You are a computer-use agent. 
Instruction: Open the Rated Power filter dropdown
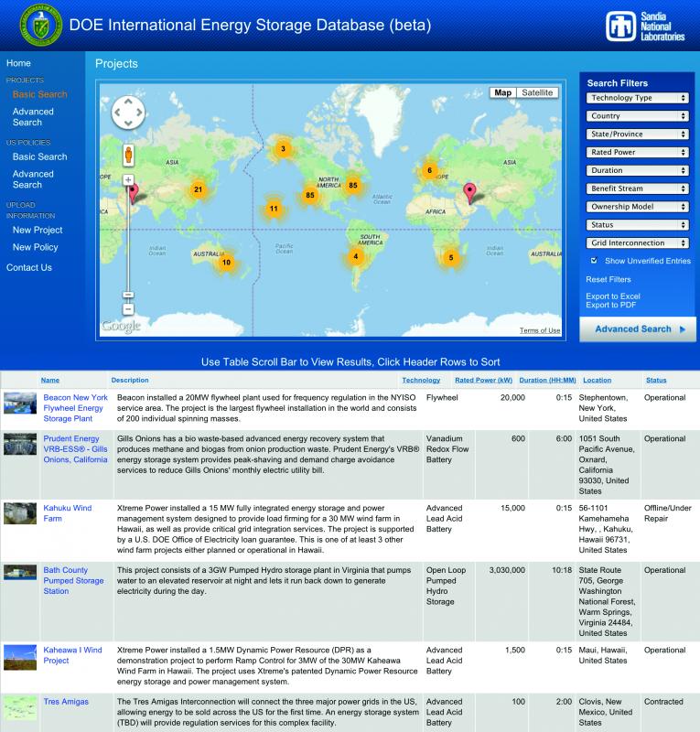638,153
